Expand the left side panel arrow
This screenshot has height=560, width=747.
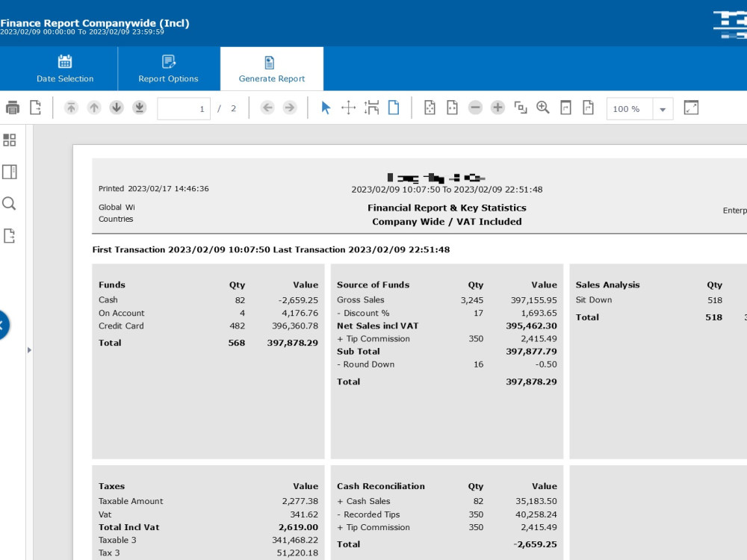click(30, 350)
